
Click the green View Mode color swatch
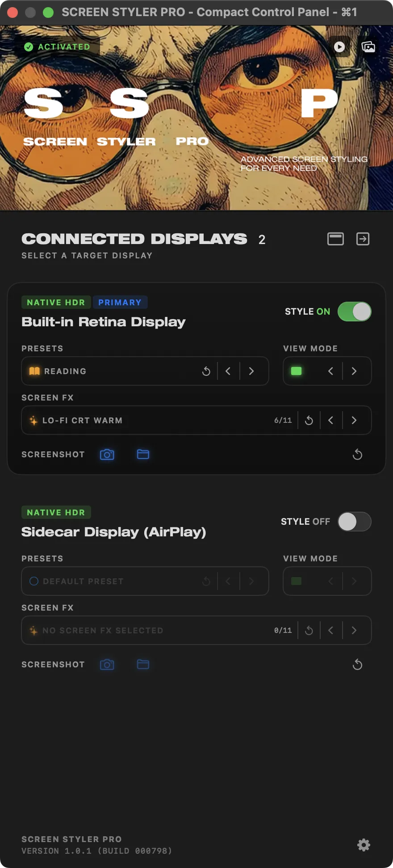296,371
